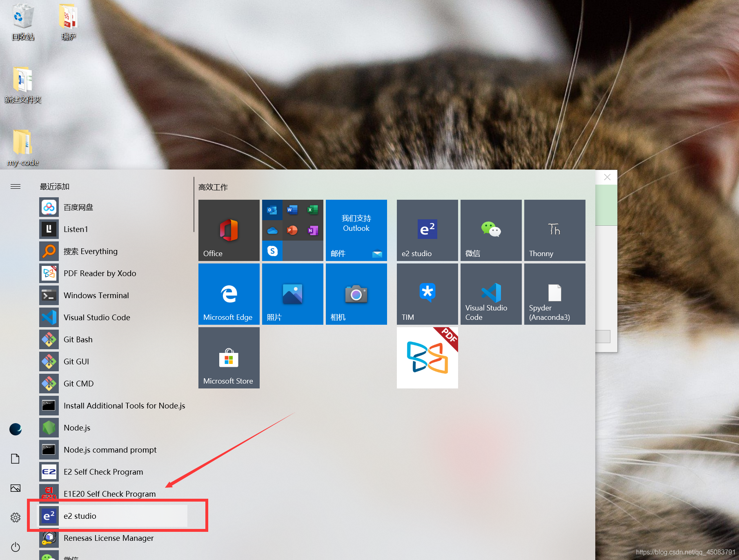The image size is (739, 560).
Task: Open OneNote icon in Office group tile
Action: point(313,230)
